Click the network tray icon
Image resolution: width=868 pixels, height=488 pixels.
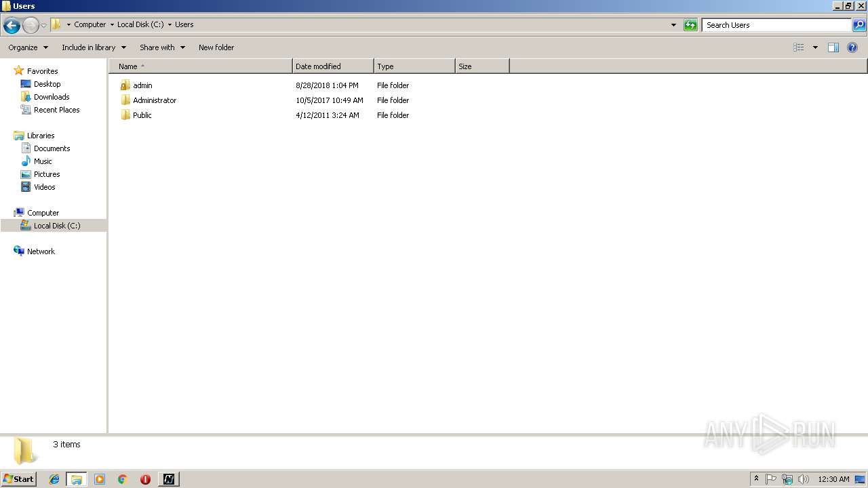click(787, 479)
